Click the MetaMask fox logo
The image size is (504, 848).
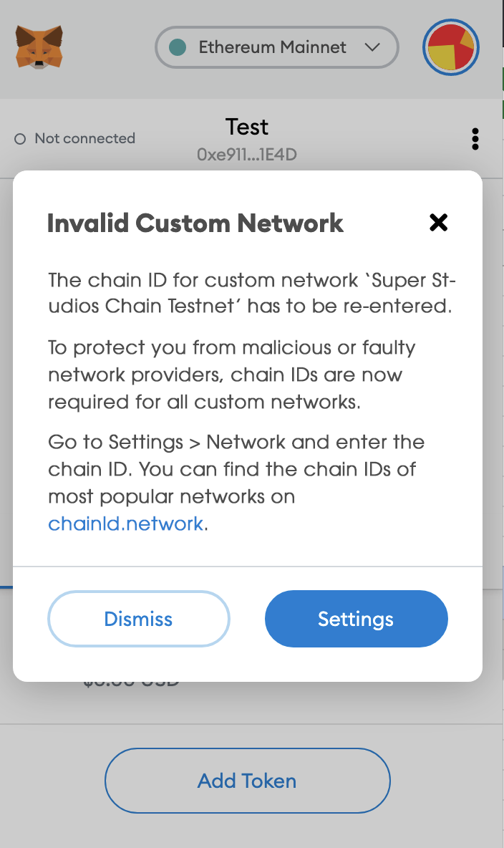click(39, 47)
